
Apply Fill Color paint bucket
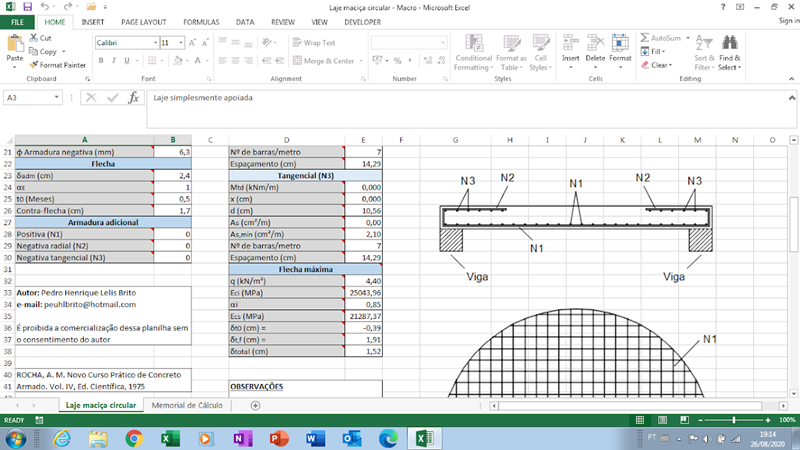[178, 61]
